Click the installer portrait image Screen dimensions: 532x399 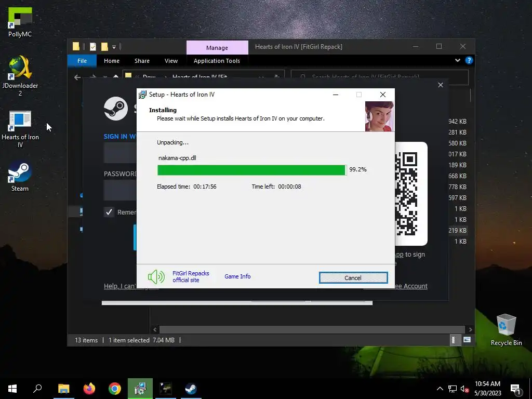pos(379,116)
